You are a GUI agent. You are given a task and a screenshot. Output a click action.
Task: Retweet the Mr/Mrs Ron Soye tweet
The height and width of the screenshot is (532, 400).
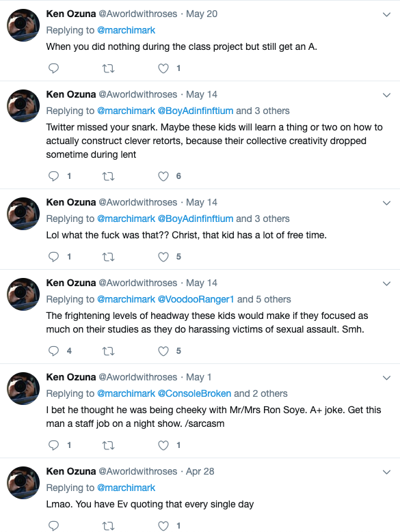click(x=108, y=445)
